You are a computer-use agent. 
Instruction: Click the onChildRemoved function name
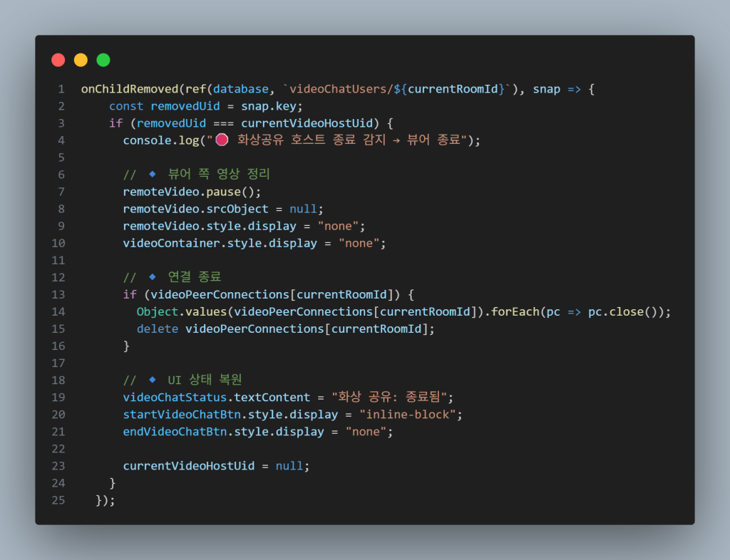pos(130,89)
